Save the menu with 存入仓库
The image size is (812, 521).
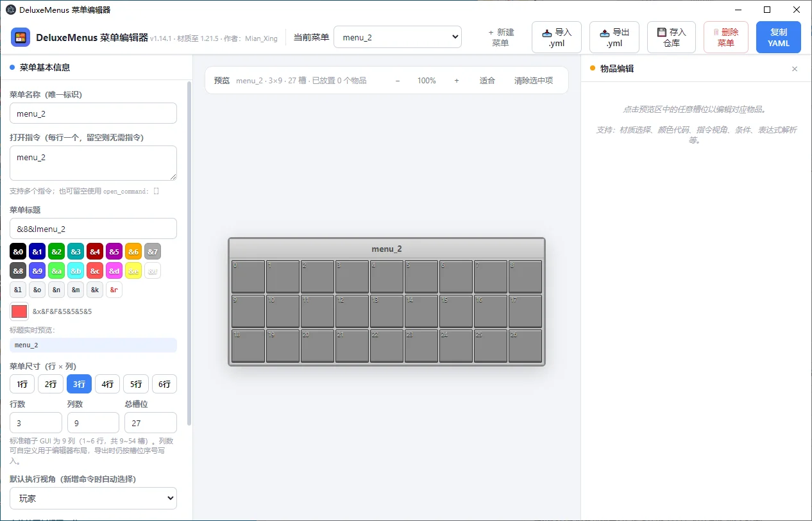[672, 37]
